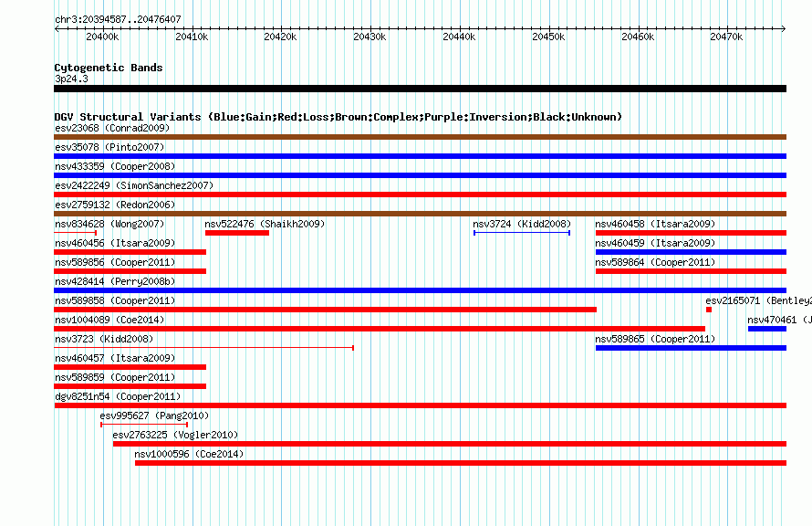Click the 20440k ruler tick label
812x526 pixels.
459,37
